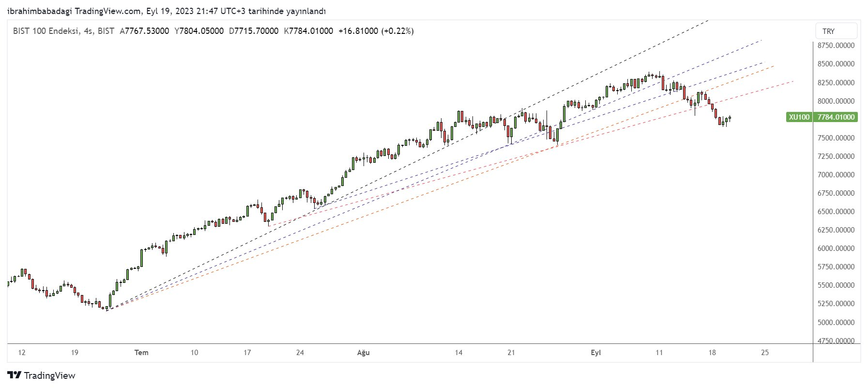Click BIST 100 Endeksi symbol title

[x=46, y=31]
